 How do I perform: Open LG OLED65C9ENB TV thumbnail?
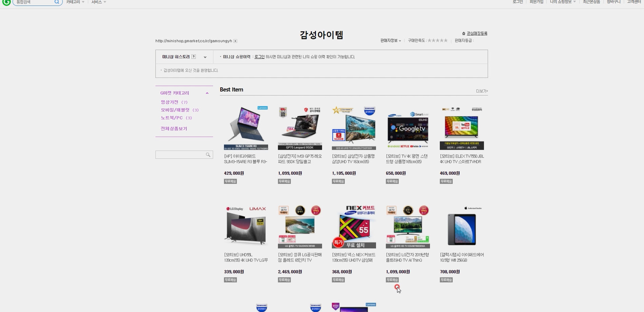(x=300, y=226)
